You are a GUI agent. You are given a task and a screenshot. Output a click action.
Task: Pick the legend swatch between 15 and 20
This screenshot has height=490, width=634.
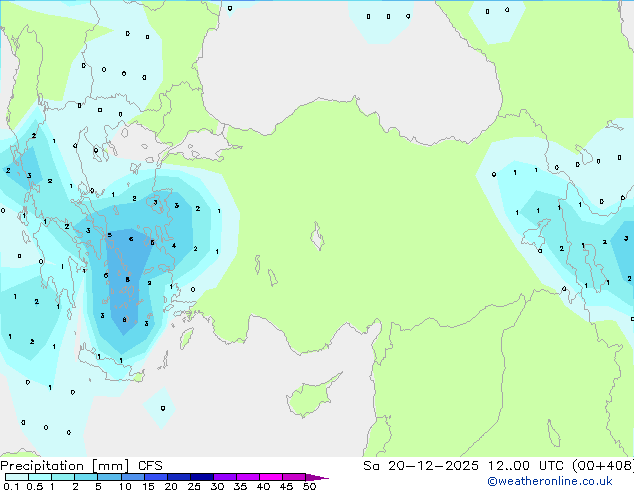pyautogui.click(x=155, y=477)
